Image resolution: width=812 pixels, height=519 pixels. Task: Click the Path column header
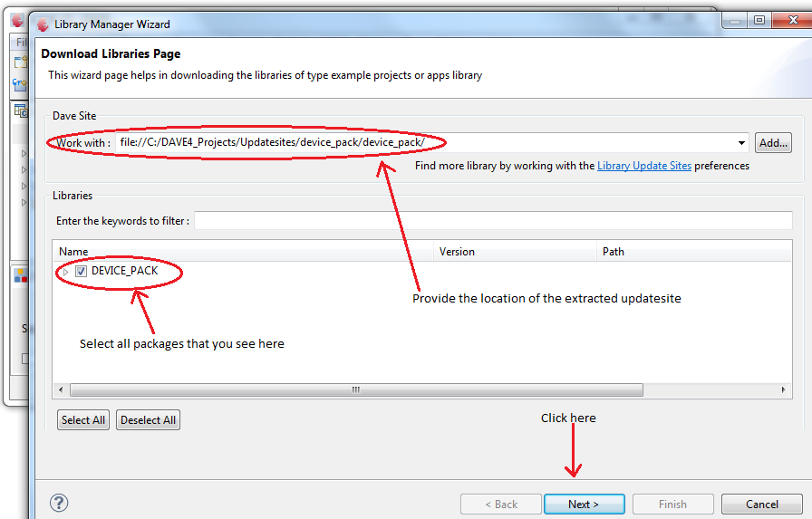click(x=694, y=252)
